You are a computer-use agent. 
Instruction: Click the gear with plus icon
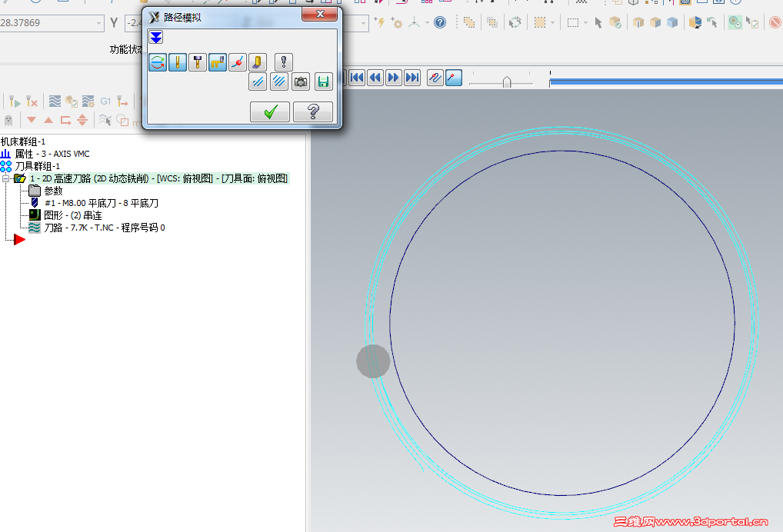(397, 22)
